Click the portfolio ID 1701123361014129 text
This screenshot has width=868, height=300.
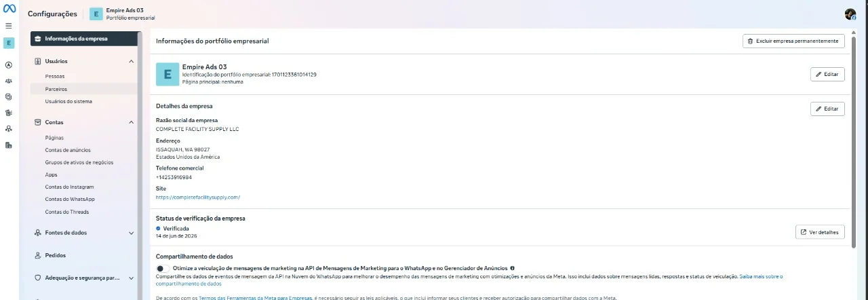[294, 74]
